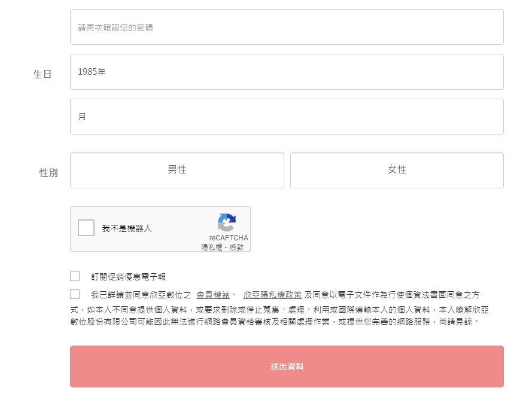The height and width of the screenshot is (397, 532).
Task: Click the 性別 field label
Action: 48,173
